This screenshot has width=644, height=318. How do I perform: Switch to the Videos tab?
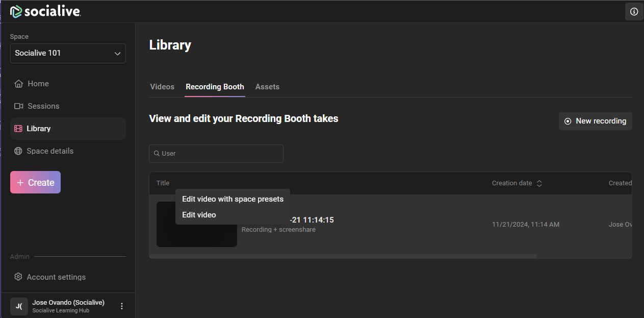tap(162, 87)
